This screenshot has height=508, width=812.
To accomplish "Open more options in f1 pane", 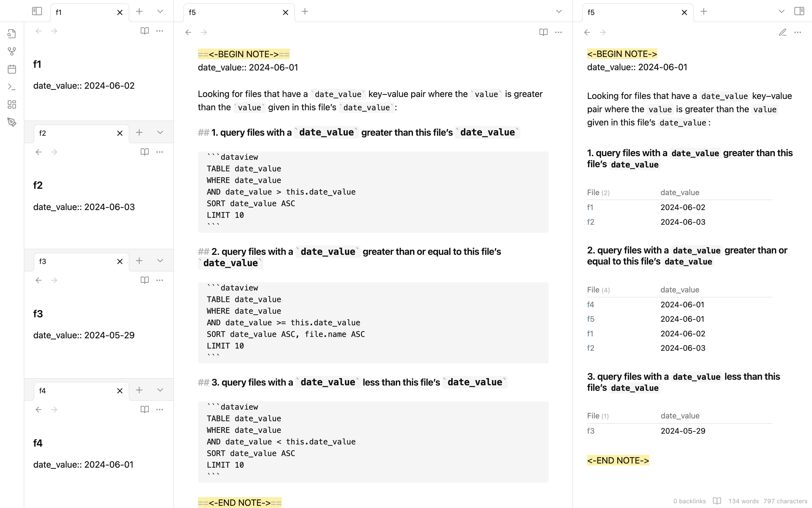I will (x=160, y=31).
